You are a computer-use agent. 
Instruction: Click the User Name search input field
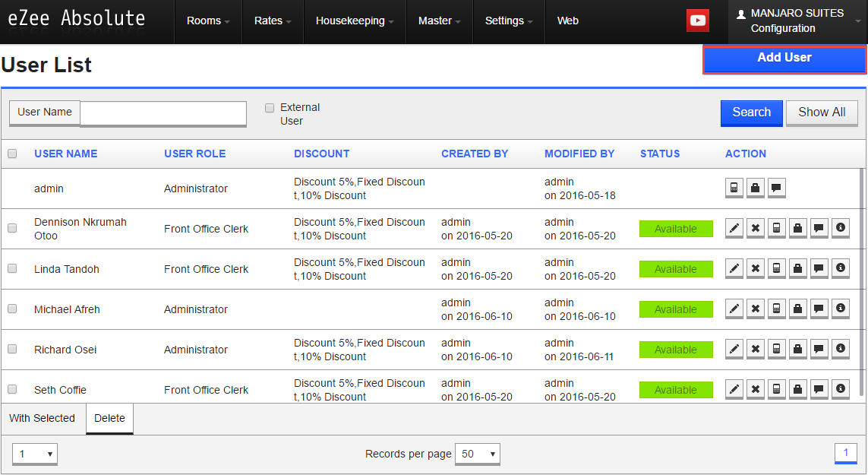coord(163,114)
